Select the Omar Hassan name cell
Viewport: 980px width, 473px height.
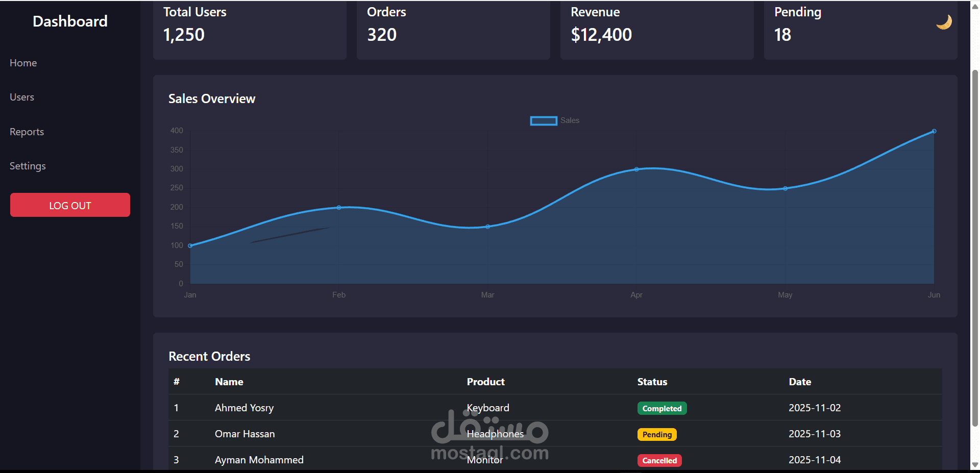[x=245, y=434]
